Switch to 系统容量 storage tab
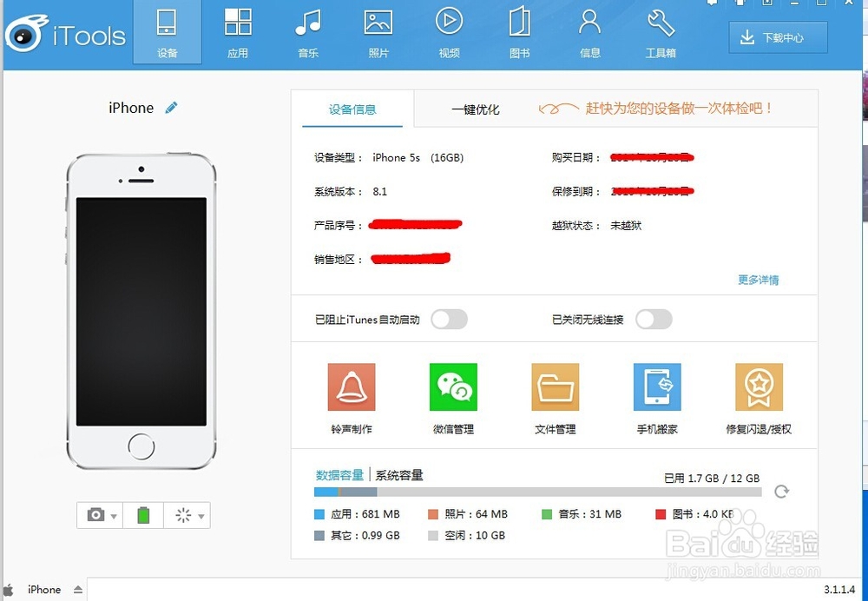The width and height of the screenshot is (868, 601). click(x=399, y=475)
